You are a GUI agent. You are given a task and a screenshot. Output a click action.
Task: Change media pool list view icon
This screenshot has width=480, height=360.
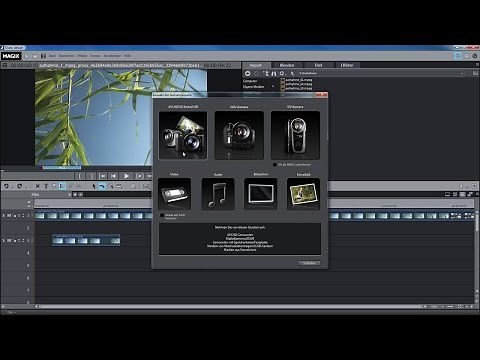pos(475,73)
